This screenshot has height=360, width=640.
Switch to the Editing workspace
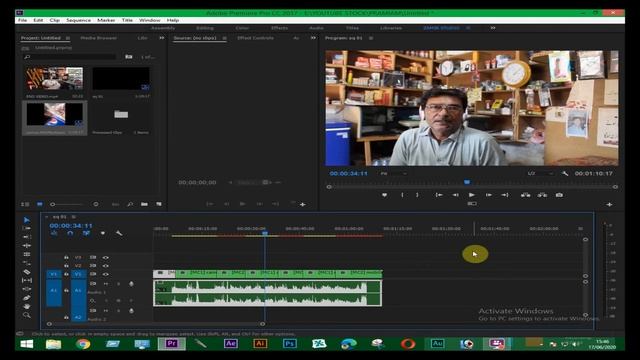[x=205, y=28]
